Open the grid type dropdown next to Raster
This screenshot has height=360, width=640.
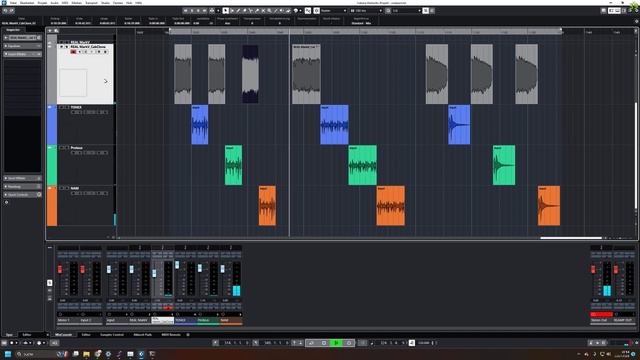coord(366,11)
